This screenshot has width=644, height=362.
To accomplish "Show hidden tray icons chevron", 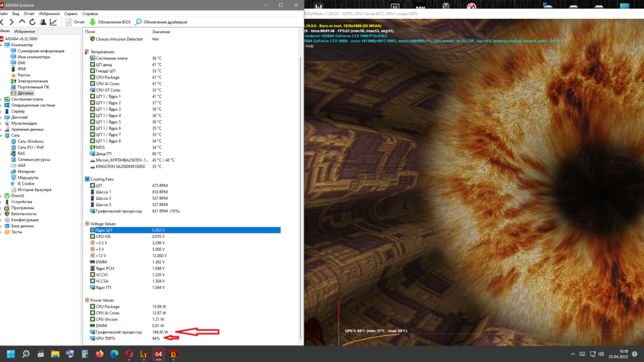I will tap(572, 354).
